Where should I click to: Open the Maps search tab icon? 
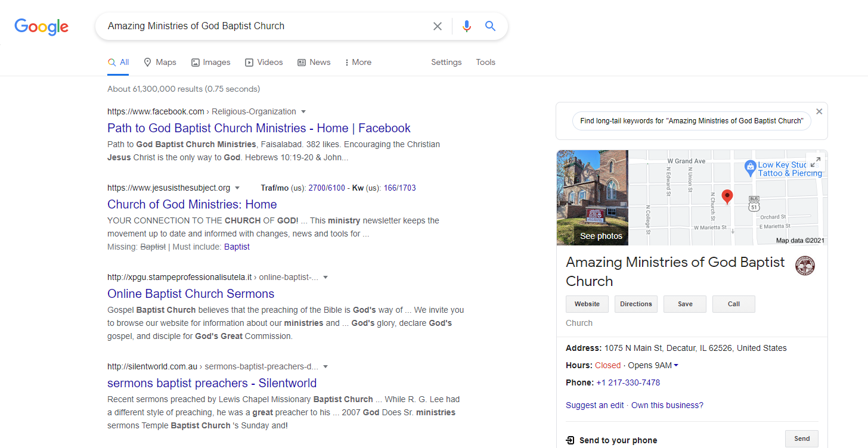(x=147, y=62)
